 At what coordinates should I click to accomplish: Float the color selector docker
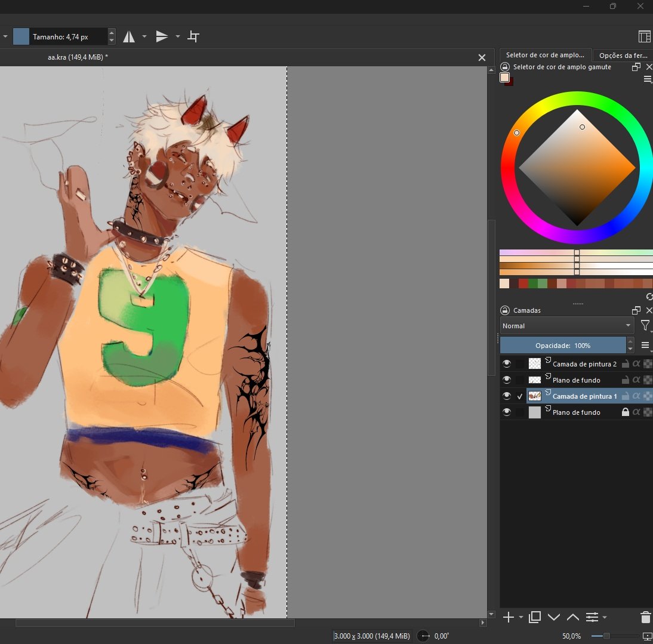[636, 67]
